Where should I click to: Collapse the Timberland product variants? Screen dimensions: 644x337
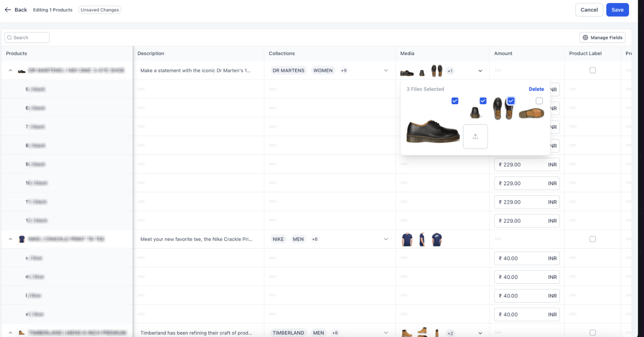click(x=10, y=333)
